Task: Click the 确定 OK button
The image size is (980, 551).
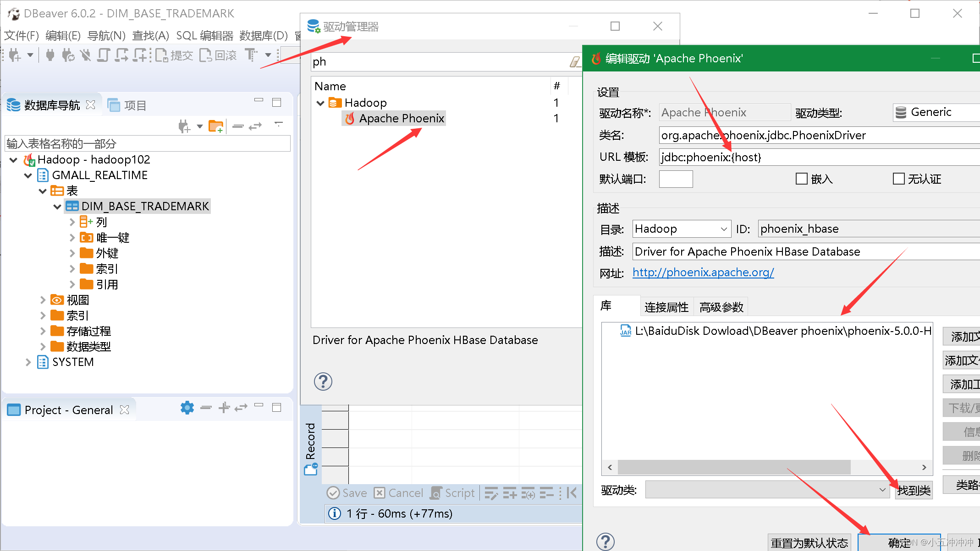Action: (899, 542)
